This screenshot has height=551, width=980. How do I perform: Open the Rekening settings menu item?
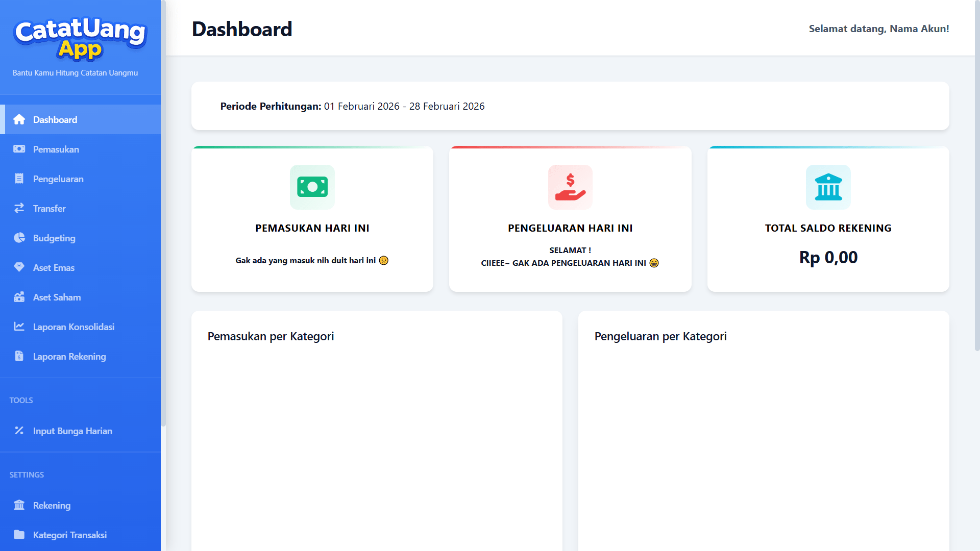(x=52, y=505)
